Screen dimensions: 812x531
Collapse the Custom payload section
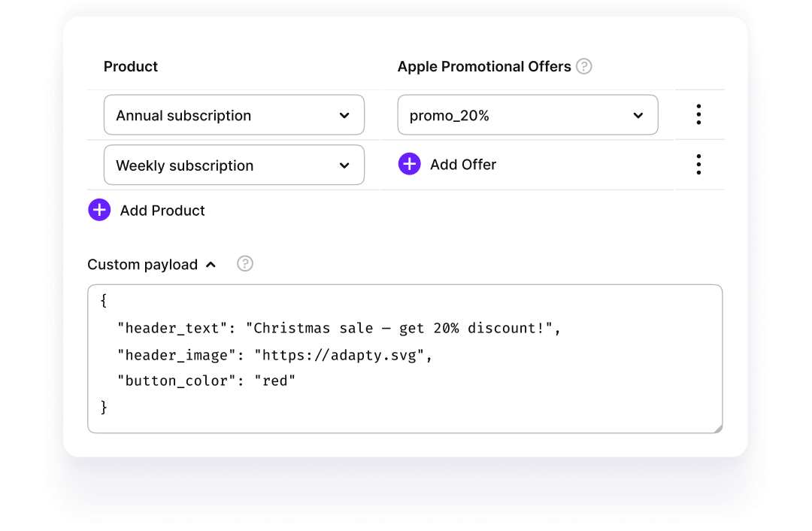(211, 264)
